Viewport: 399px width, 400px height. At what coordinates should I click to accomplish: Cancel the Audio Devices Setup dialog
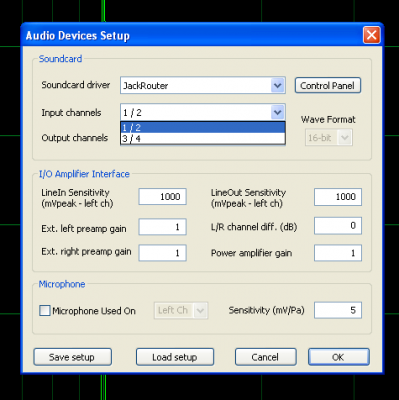[265, 357]
